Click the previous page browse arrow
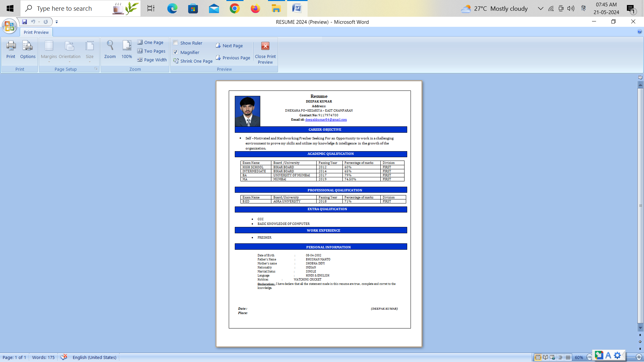 pyautogui.click(x=640, y=335)
